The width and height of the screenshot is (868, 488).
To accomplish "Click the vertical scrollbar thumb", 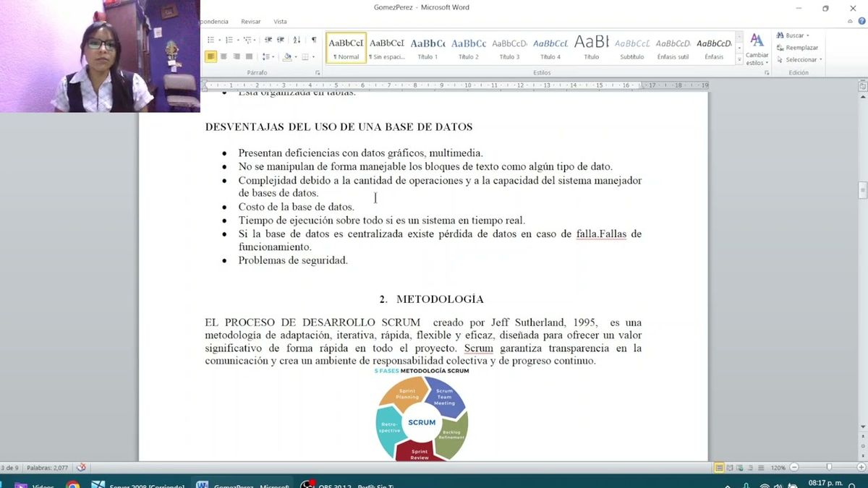I will [x=862, y=191].
